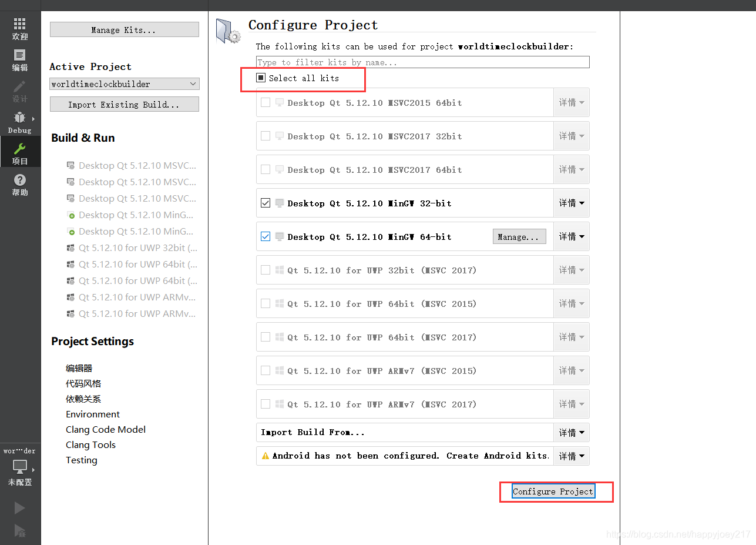Check Qt 5.12.10 for UWP 32bit (MSVC 2017)
Image resolution: width=756 pixels, height=545 pixels.
(x=266, y=270)
